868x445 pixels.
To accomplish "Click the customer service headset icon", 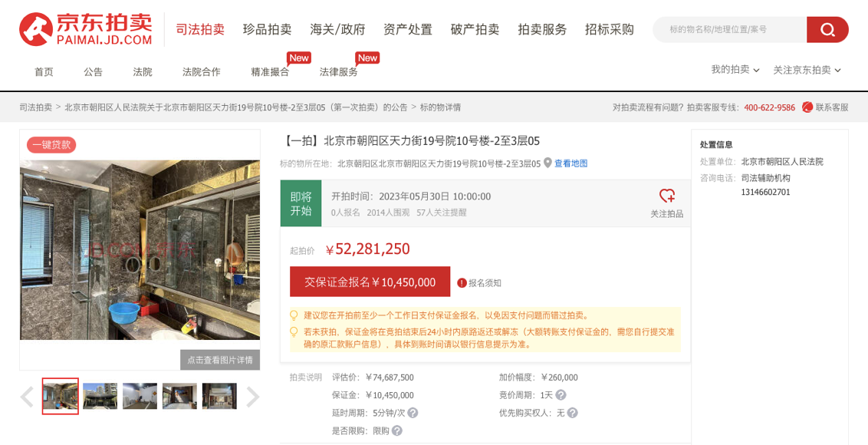I will (807, 107).
